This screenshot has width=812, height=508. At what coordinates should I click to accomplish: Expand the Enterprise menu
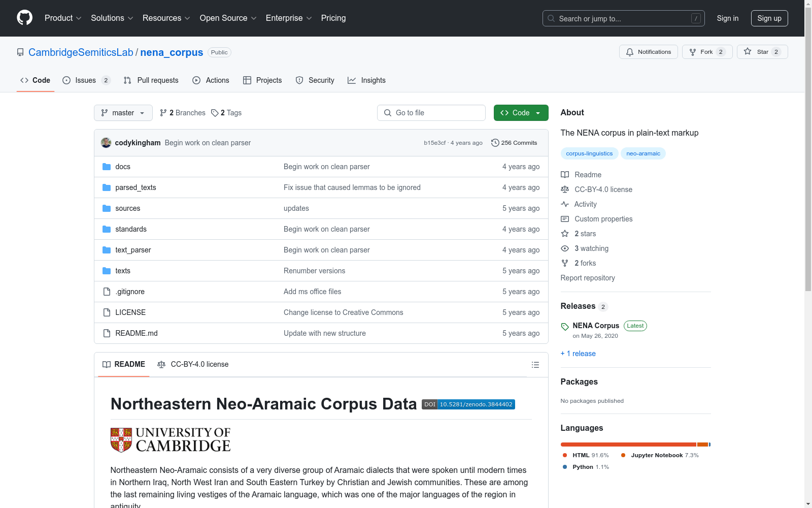[x=289, y=18]
